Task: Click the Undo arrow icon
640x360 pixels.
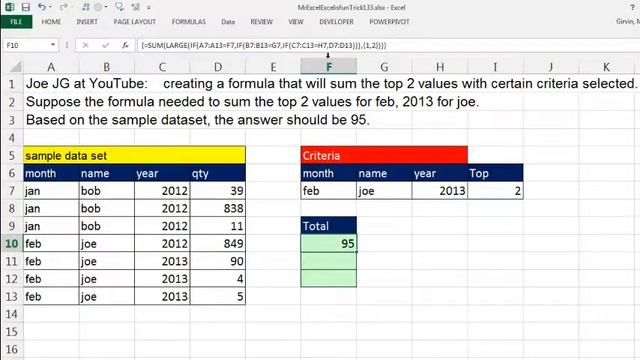Action: pyautogui.click(x=42, y=7)
